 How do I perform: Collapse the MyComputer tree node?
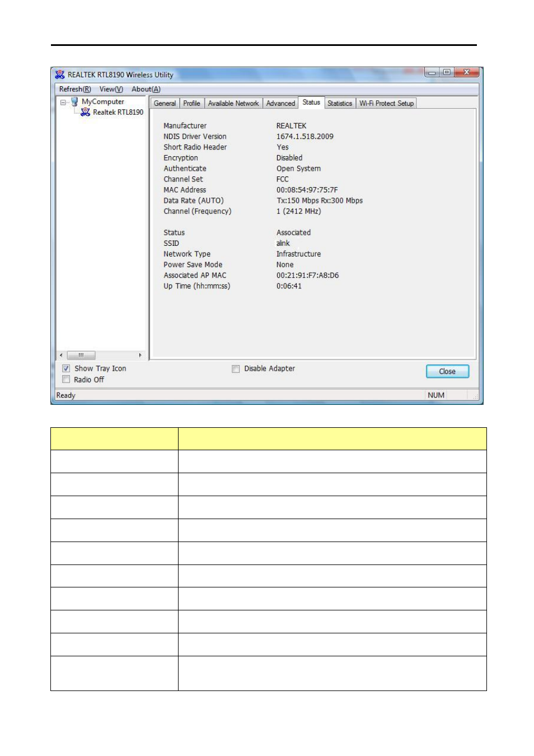[63, 102]
